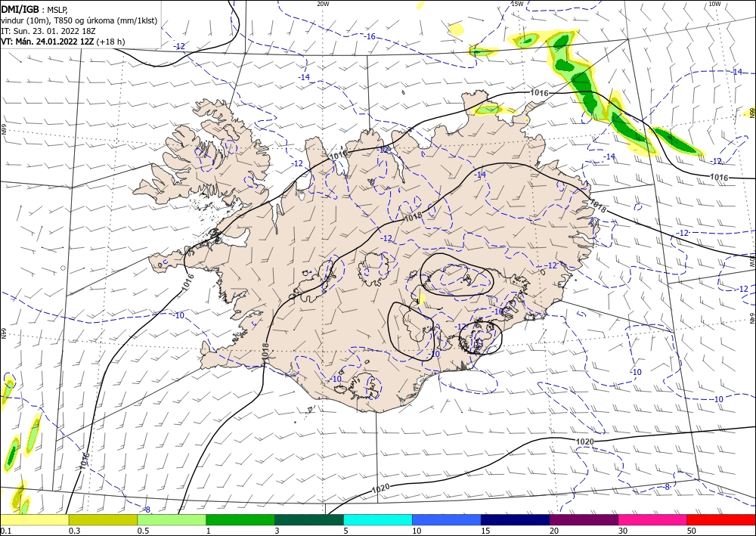Viewport: 756px width, 536px height.
Task: Click the "0.1" legend scale value
Action: click(5, 531)
